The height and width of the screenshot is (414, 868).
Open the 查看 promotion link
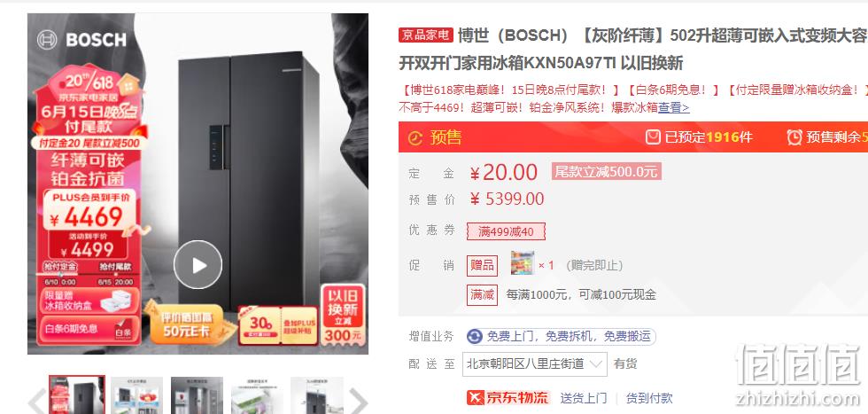tap(674, 107)
